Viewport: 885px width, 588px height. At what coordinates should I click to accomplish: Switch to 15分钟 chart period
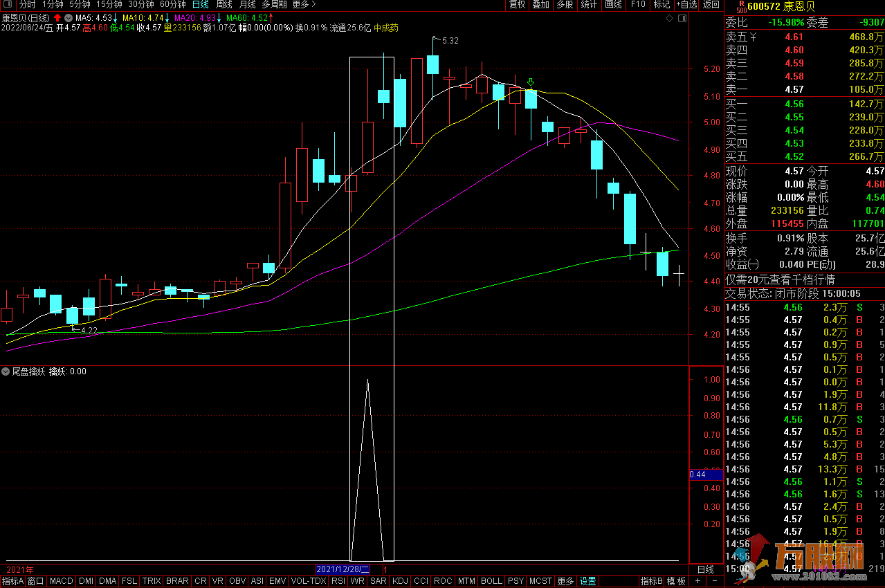click(x=109, y=5)
